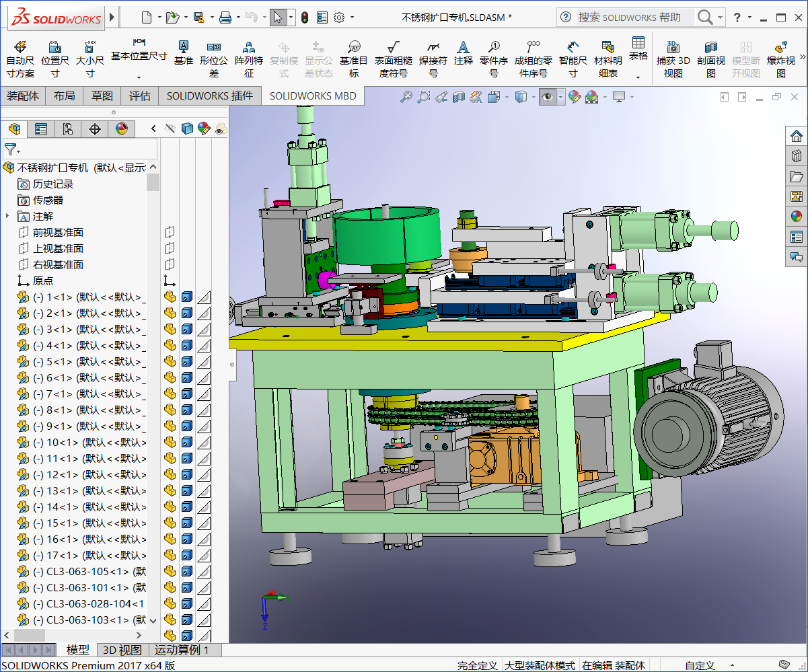Open the ConfigurationManager tab icon
The height and width of the screenshot is (672, 808).
pyautogui.click(x=67, y=128)
